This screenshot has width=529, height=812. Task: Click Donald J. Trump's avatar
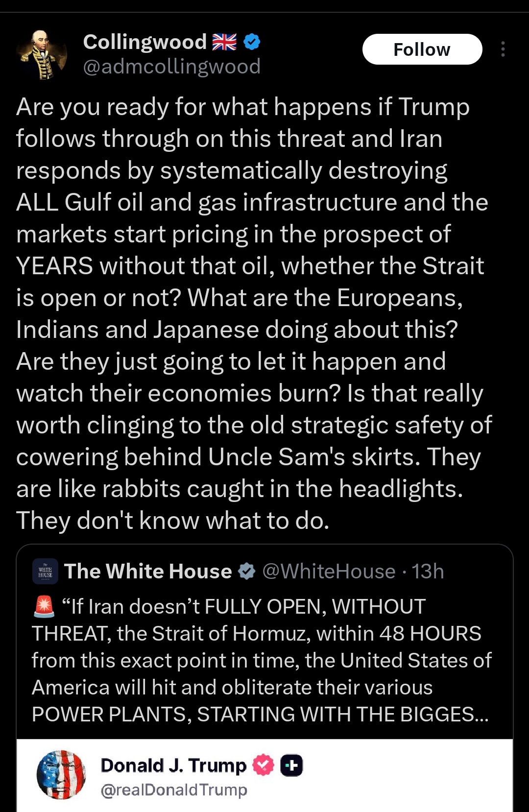[61, 775]
